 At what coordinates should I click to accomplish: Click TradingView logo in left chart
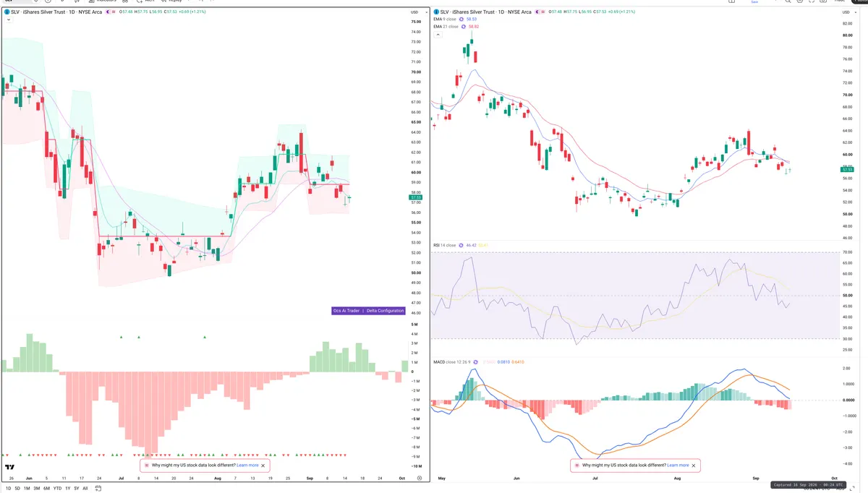[11, 467]
